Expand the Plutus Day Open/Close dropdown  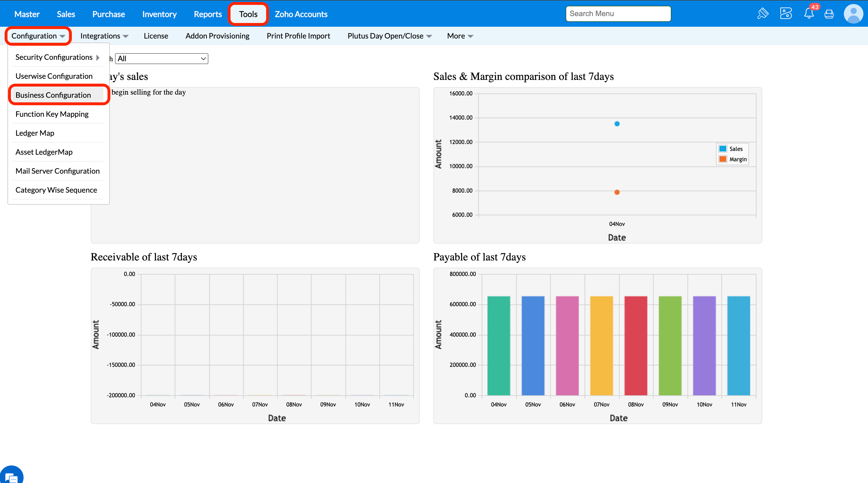389,36
